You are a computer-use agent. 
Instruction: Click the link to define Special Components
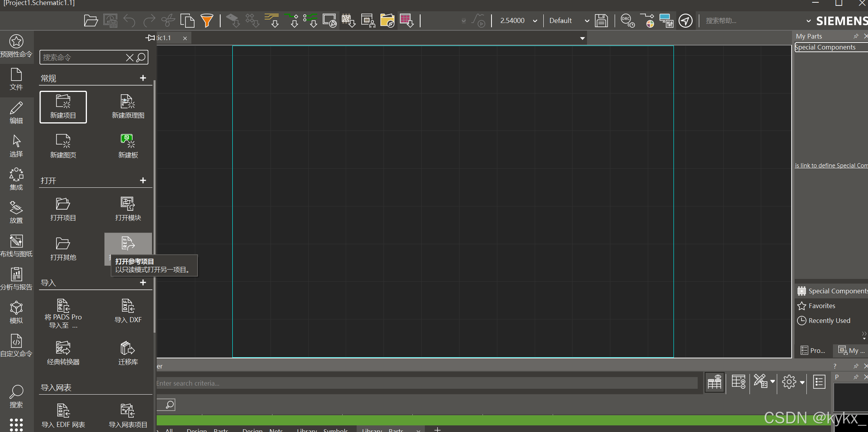coord(831,166)
